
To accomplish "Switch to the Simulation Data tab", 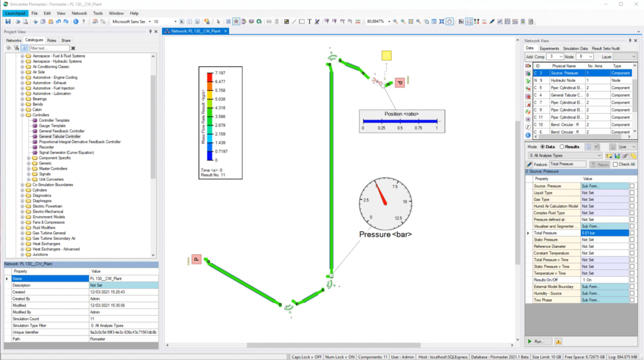I will pyautogui.click(x=575, y=48).
